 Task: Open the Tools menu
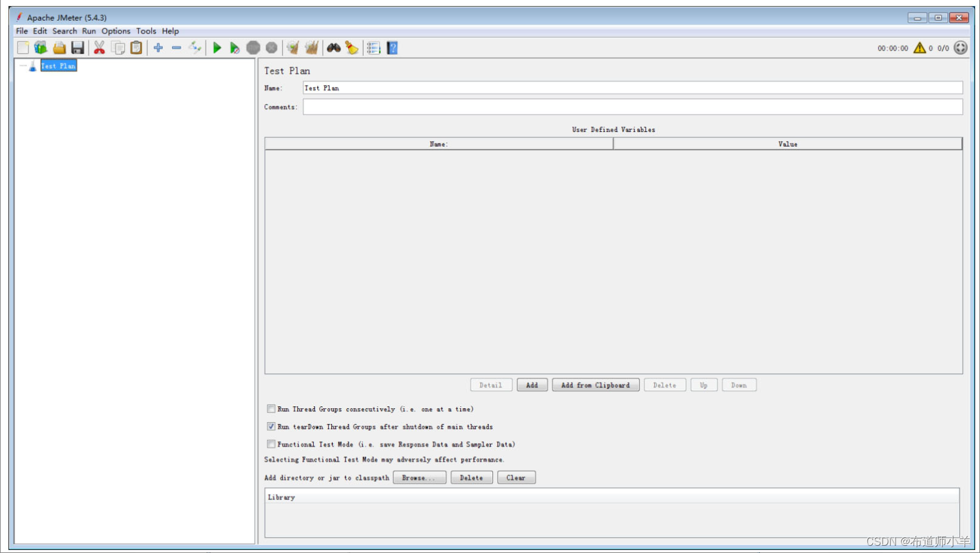tap(146, 31)
